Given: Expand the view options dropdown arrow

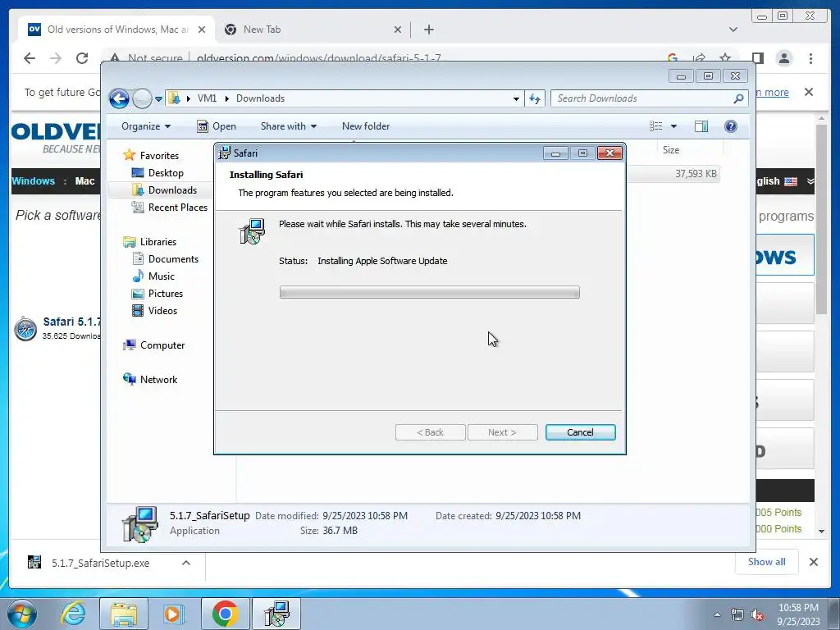Looking at the screenshot, I should pos(674,126).
